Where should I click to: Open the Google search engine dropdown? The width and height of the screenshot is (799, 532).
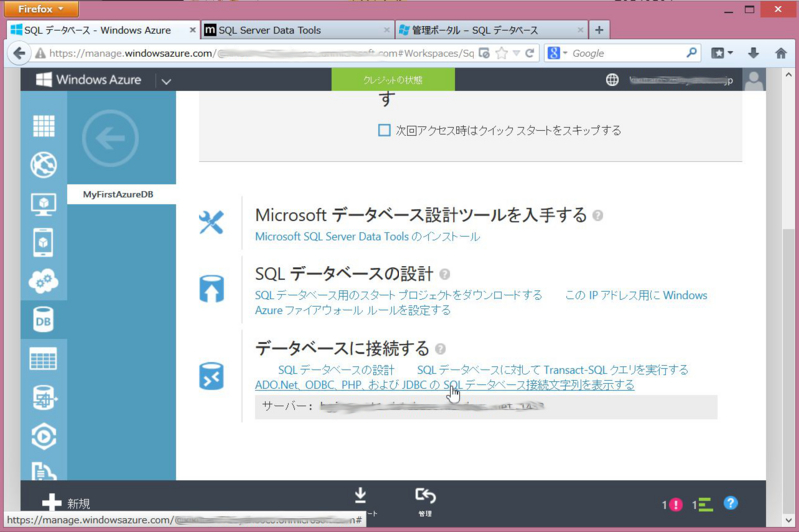coord(557,53)
